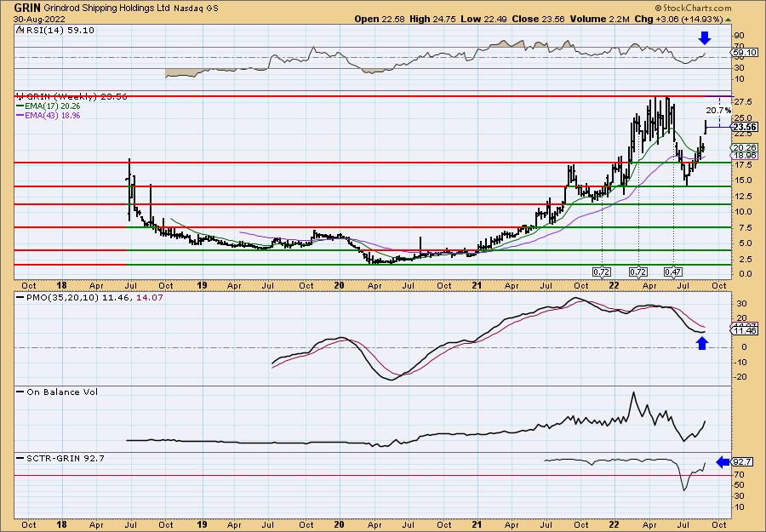The height and width of the screenshot is (532, 766).
Task: Click the GRIN ticker symbol in header
Action: coord(28,8)
